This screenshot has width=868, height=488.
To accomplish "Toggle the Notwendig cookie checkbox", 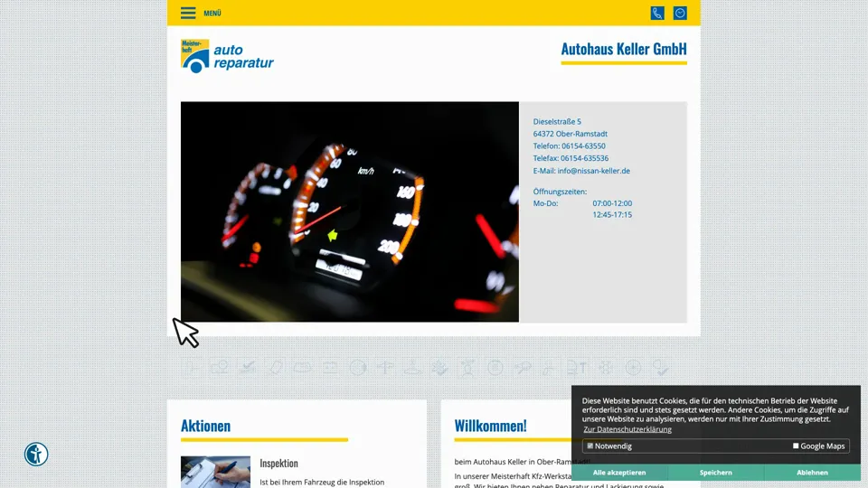I will 590,446.
